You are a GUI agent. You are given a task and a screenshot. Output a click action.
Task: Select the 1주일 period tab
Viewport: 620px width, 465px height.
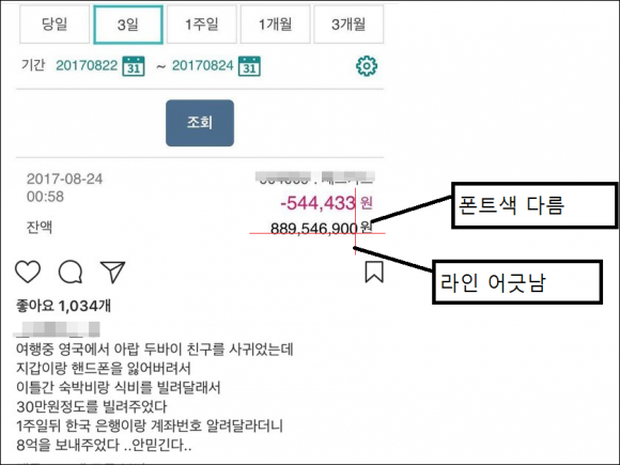click(202, 25)
